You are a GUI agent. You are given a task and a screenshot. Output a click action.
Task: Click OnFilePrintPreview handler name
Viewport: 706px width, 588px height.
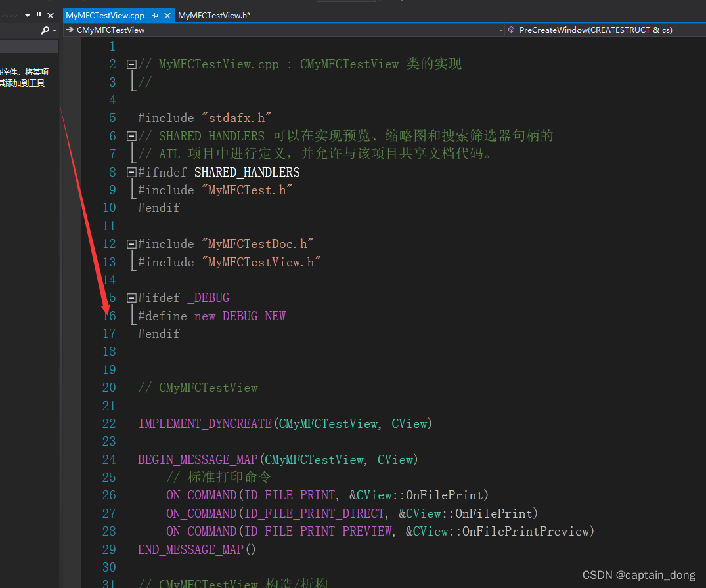pyautogui.click(x=525, y=532)
